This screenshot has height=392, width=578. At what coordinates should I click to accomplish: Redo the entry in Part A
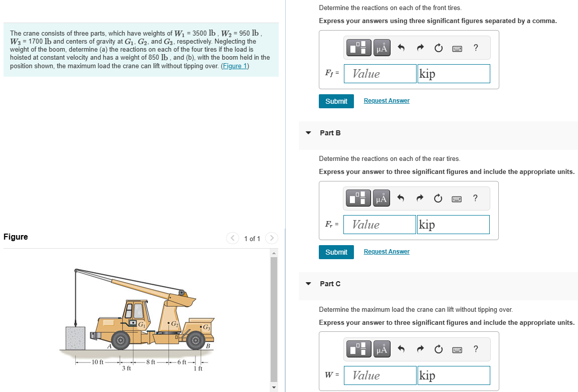420,48
